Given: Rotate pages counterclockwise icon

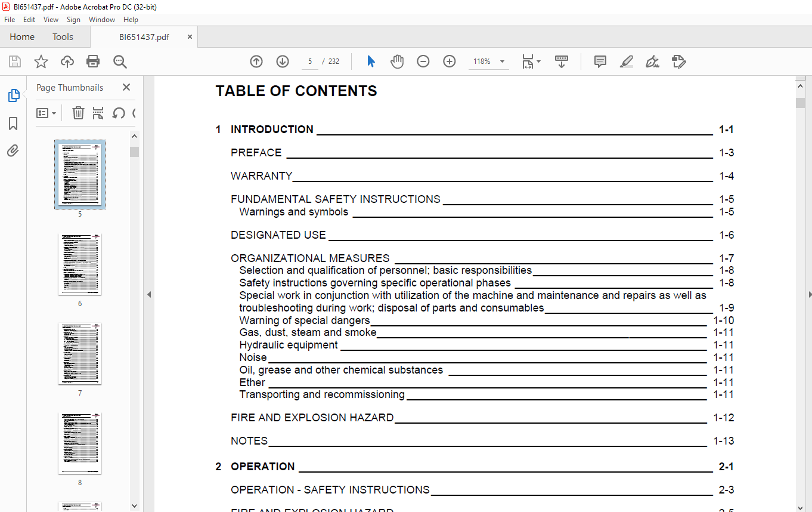Looking at the screenshot, I should point(119,113).
